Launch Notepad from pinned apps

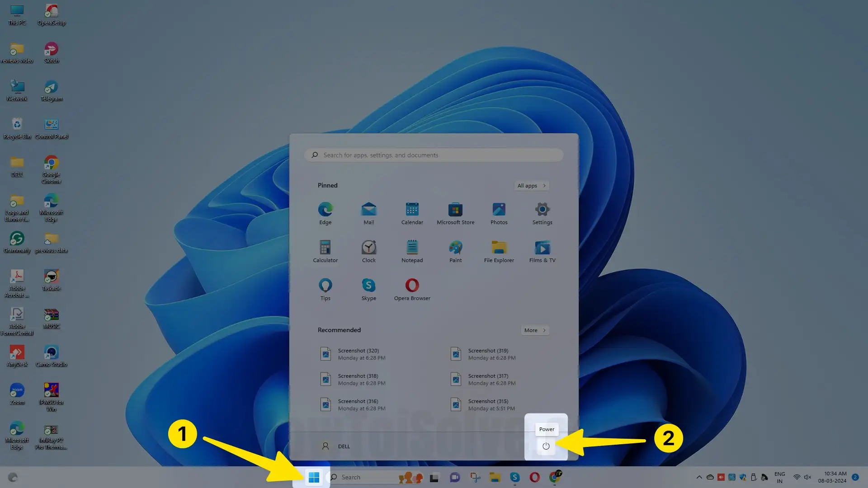point(412,252)
